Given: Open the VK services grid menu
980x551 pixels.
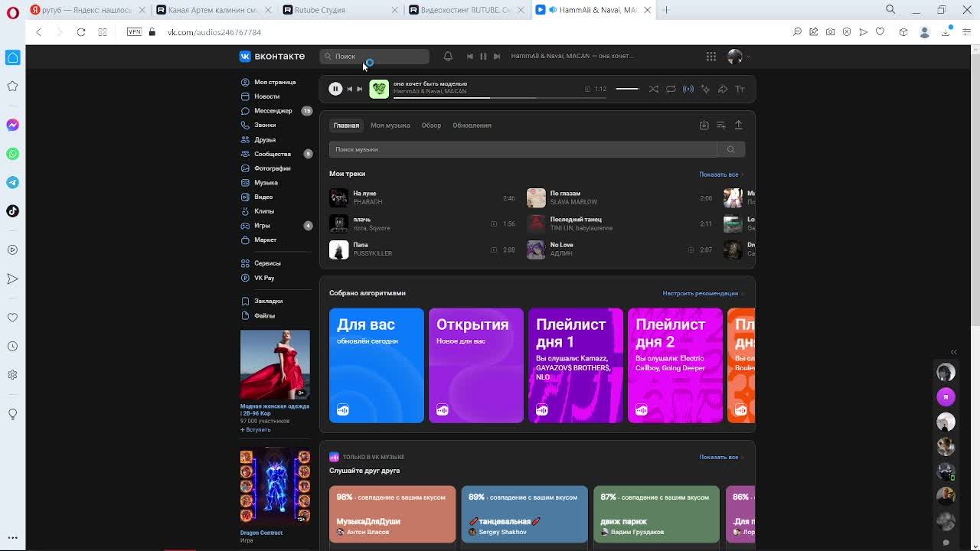Looking at the screenshot, I should tap(711, 56).
